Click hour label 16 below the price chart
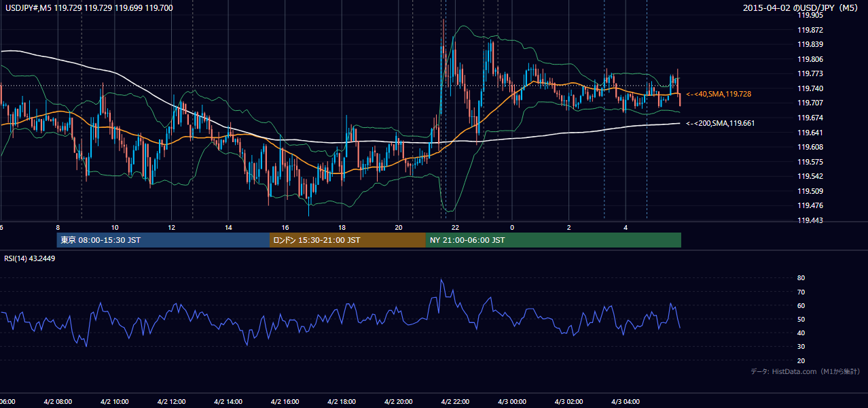Viewport: 868px width, 408px height. pyautogui.click(x=285, y=227)
